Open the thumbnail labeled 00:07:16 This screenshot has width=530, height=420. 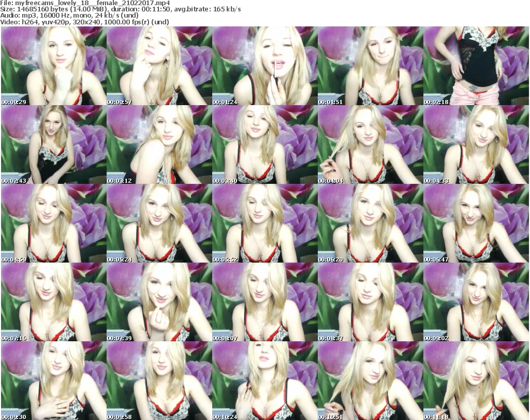tap(54, 302)
